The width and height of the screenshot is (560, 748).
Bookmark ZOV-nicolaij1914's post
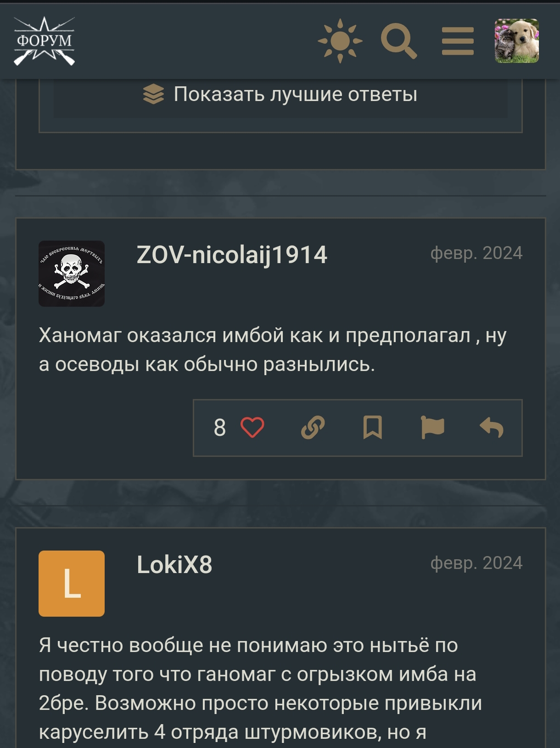pyautogui.click(x=373, y=427)
